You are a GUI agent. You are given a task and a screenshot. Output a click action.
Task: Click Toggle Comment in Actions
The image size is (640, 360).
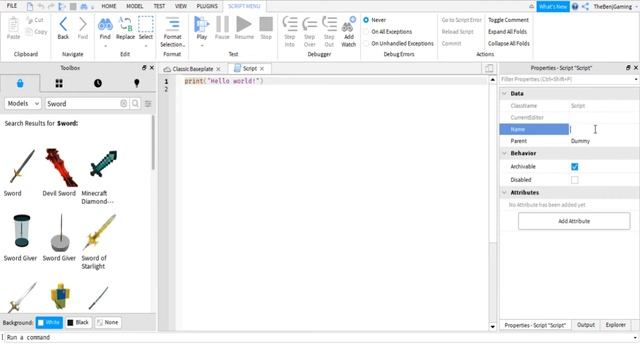(508, 20)
